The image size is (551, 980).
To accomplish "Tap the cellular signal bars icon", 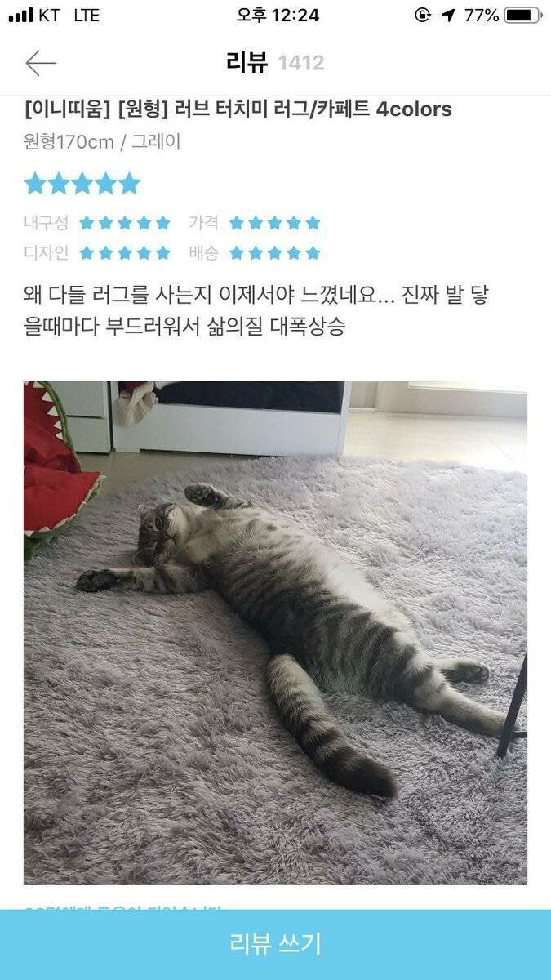I will 20,16.
